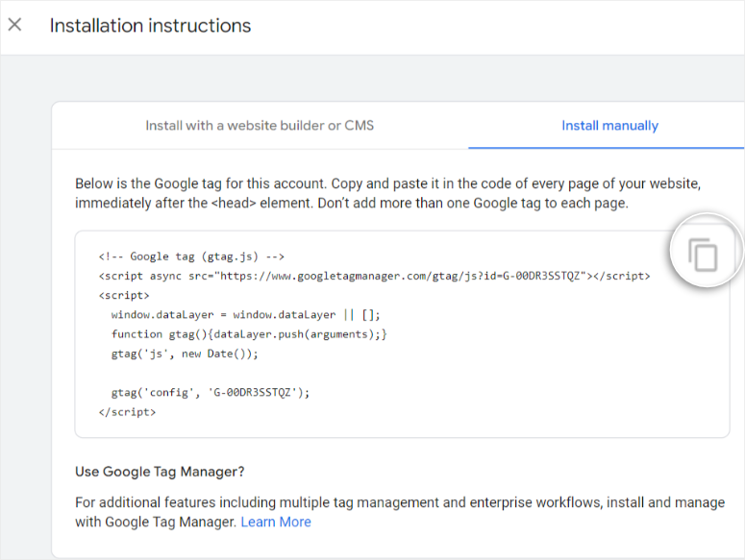Switch to Install with a website builder or CMS tab
This screenshot has height=560, width=745.
tap(260, 125)
